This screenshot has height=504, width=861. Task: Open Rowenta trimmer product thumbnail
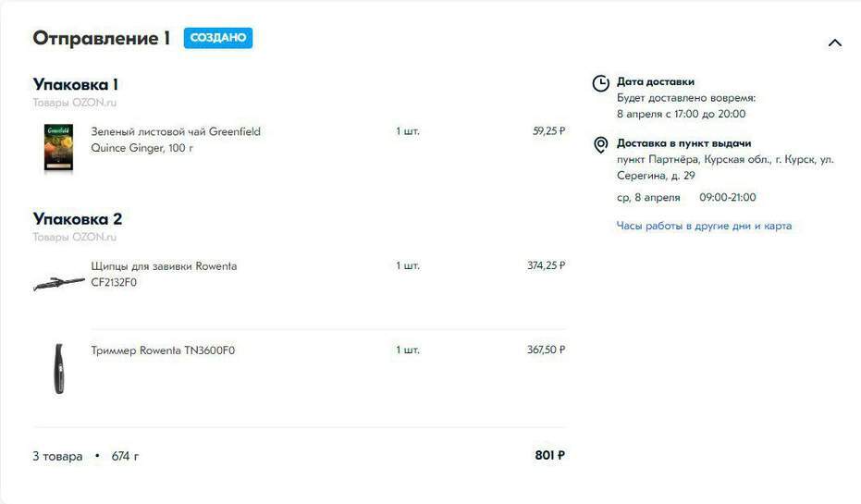tap(59, 368)
